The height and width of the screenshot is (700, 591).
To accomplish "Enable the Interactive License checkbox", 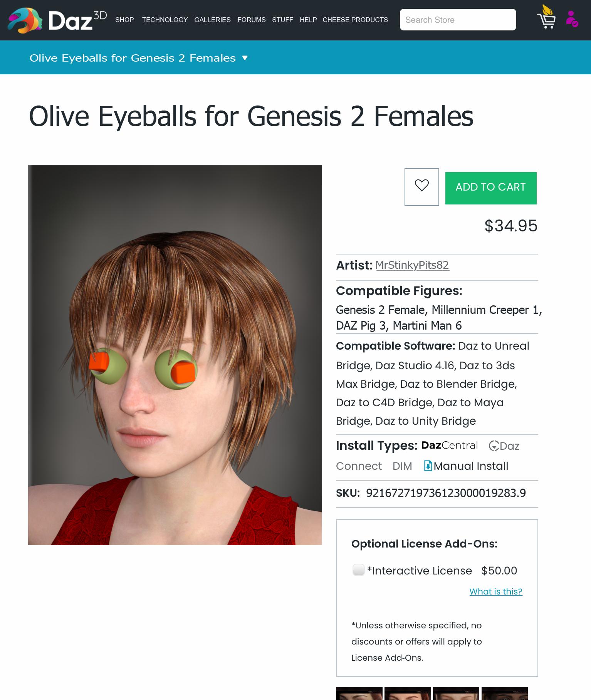I will [x=358, y=570].
